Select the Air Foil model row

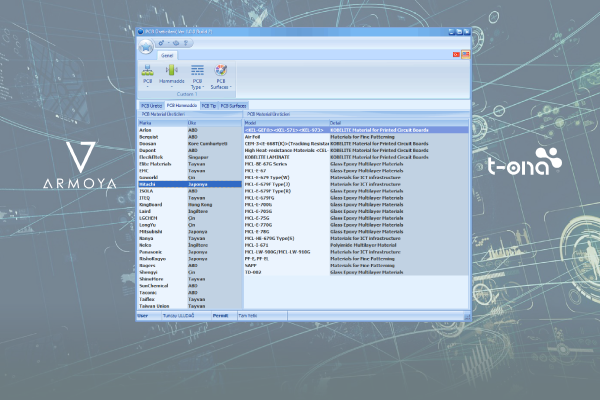coord(356,137)
